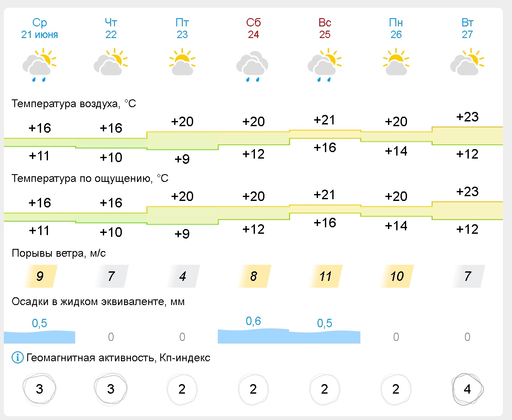
Task: Click Tuesday 27 partly cloudy icon
Action: (467, 62)
